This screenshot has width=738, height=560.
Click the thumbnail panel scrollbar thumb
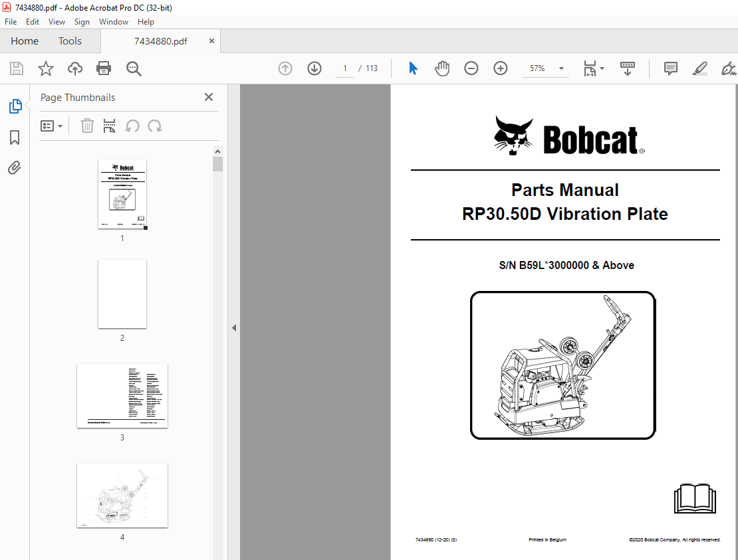[217, 164]
